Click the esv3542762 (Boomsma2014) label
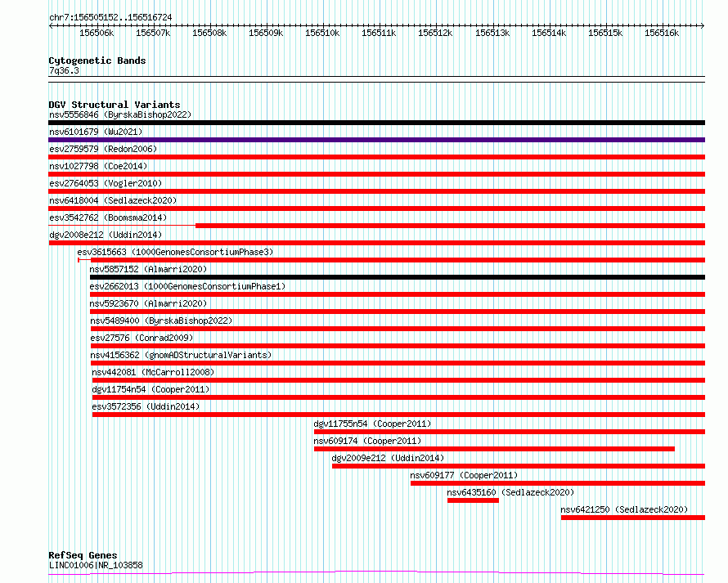Viewport: 728px width, 583px height. tap(108, 218)
